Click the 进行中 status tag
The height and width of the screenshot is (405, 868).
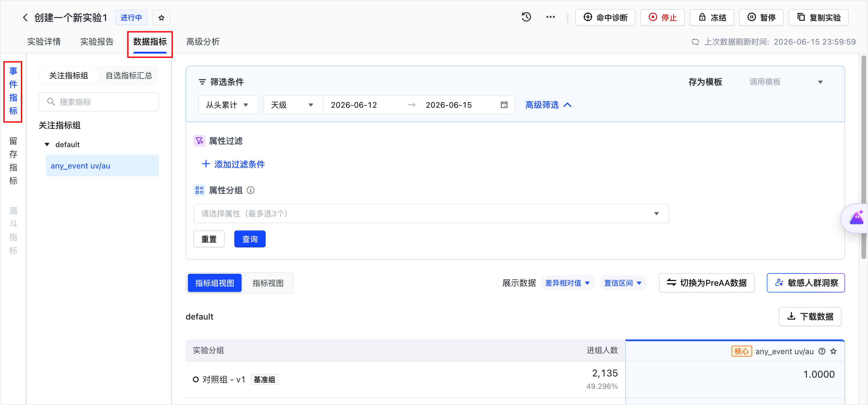131,17
